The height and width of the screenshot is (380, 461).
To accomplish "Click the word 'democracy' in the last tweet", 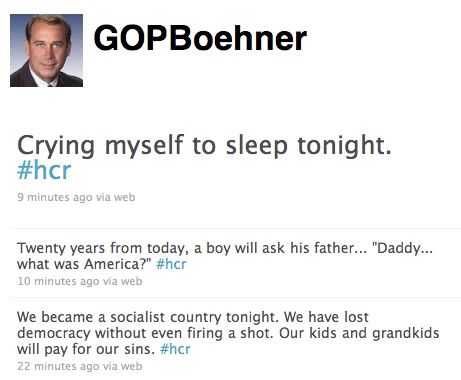I will coord(54,333).
